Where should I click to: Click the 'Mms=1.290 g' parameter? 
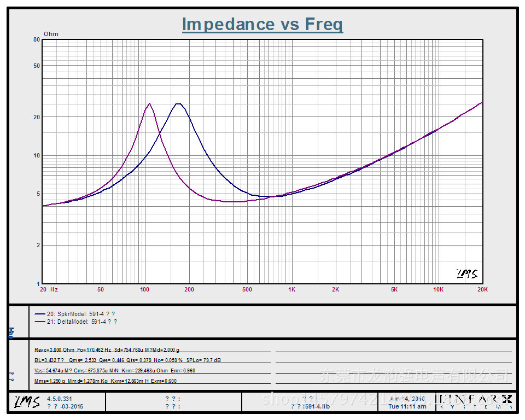(x=50, y=381)
